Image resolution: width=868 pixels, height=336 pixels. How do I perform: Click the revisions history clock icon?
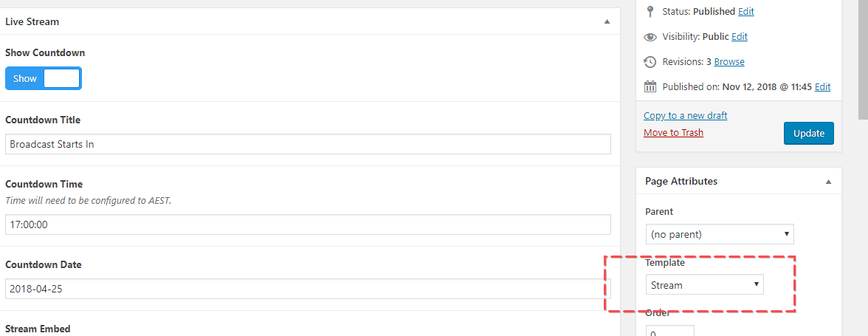point(650,61)
